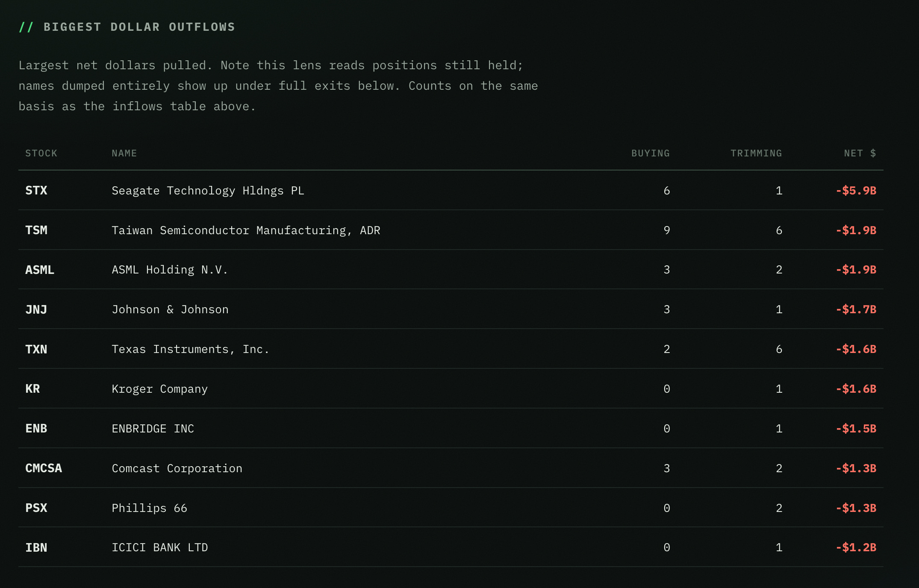Image resolution: width=919 pixels, height=588 pixels.
Task: Sort by the BUYING column header
Action: [651, 153]
